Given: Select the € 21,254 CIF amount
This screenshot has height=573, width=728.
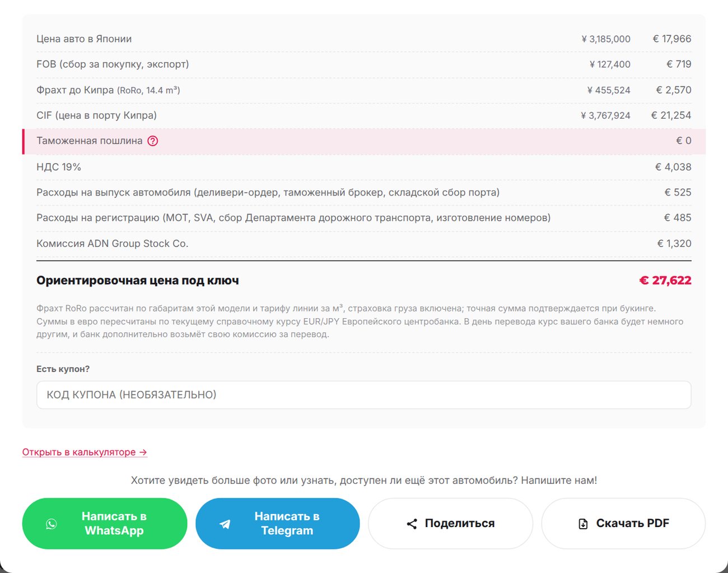Looking at the screenshot, I should click(671, 115).
